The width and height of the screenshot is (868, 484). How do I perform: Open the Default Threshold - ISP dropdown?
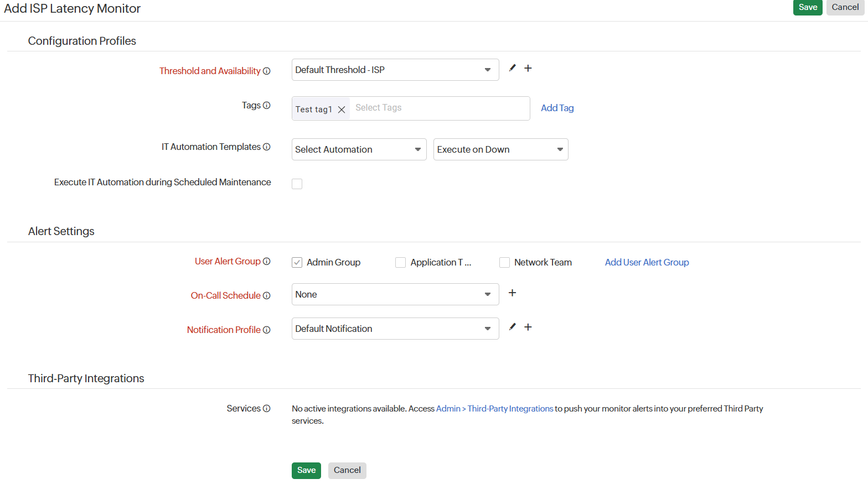coord(395,70)
